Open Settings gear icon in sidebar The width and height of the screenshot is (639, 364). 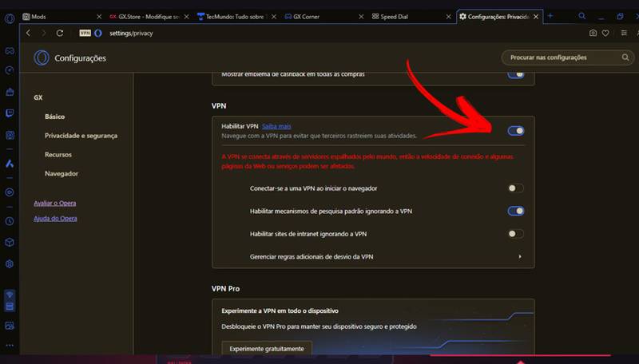click(10, 264)
